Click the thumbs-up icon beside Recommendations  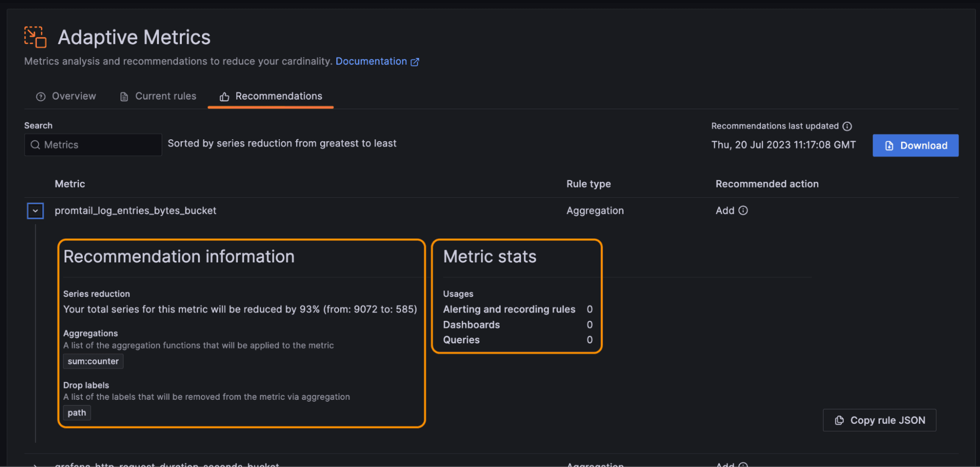(225, 97)
